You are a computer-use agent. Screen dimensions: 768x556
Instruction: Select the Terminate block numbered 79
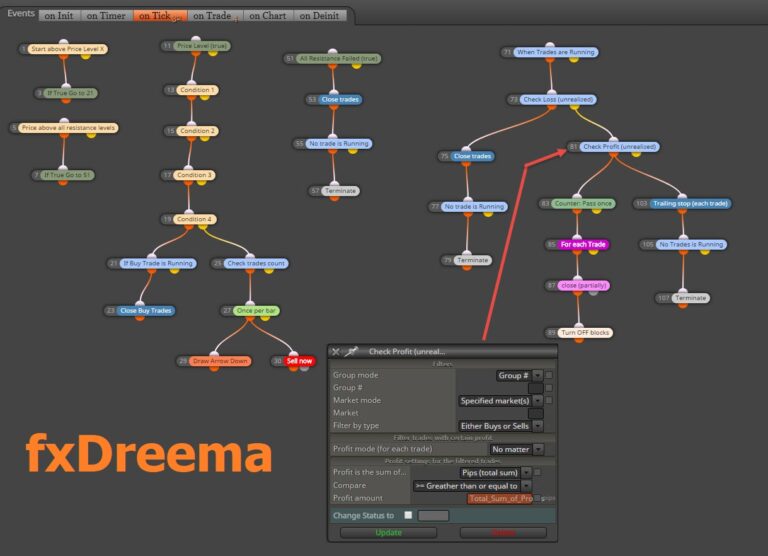(473, 260)
